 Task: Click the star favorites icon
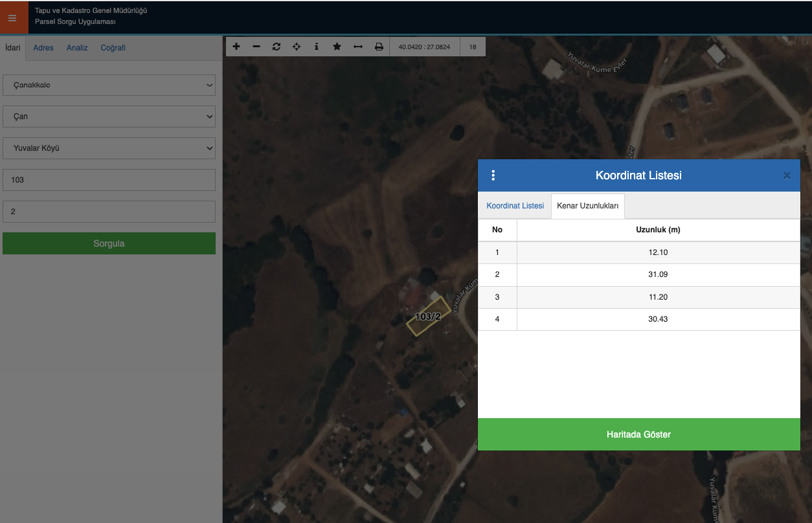click(337, 47)
